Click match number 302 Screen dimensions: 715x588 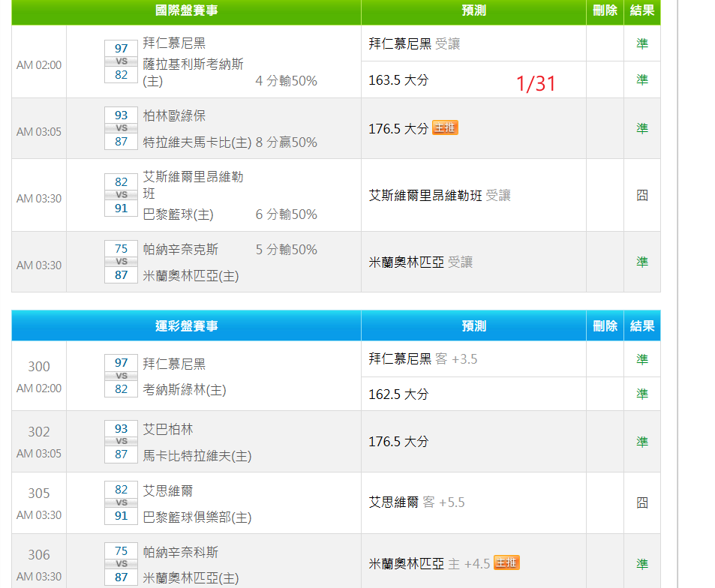(x=39, y=432)
